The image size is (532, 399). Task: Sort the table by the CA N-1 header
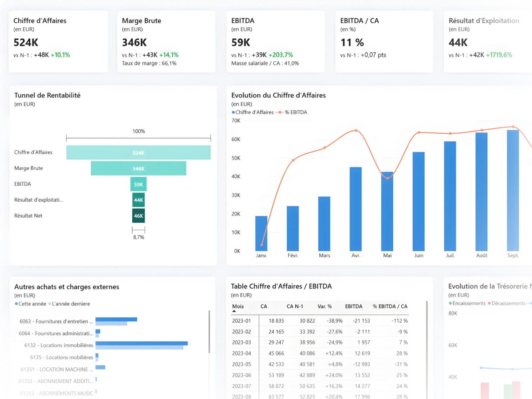[295, 306]
